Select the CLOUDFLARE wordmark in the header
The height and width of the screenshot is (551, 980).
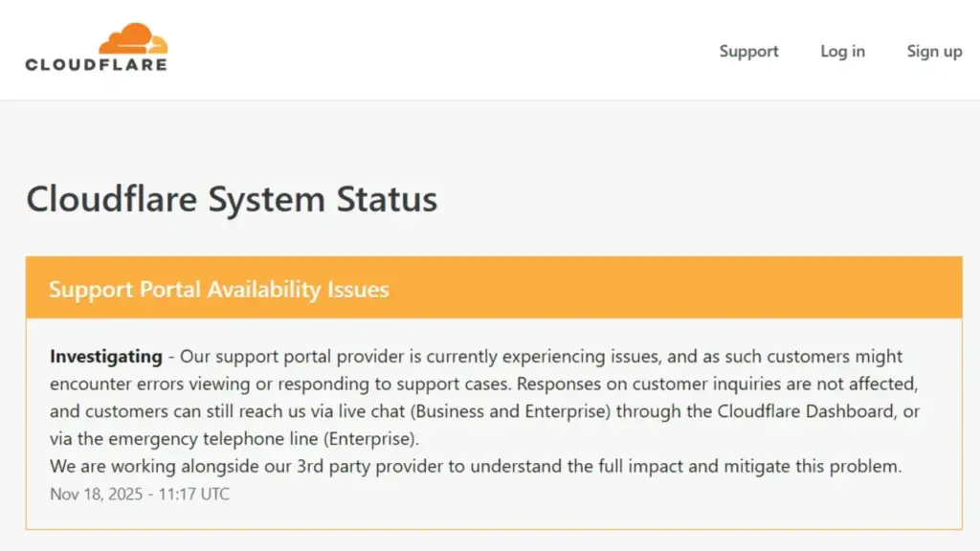97,64
